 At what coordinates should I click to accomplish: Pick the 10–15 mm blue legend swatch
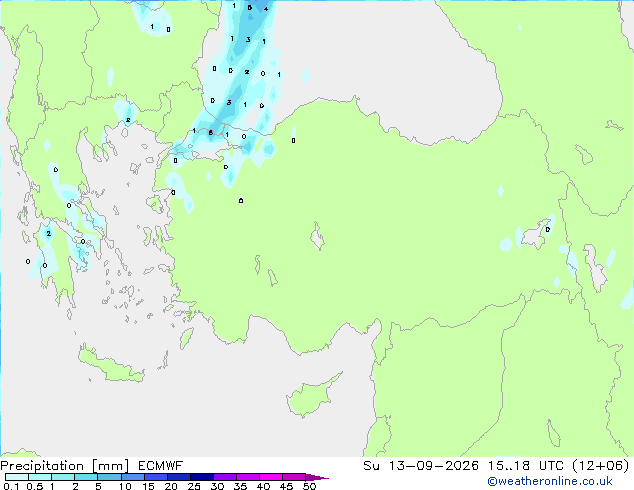[x=133, y=477]
